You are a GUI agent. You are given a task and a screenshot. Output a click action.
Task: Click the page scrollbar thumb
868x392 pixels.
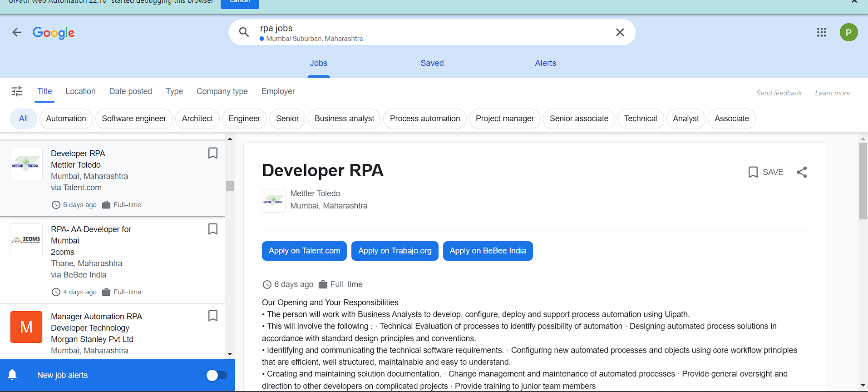pos(863,181)
